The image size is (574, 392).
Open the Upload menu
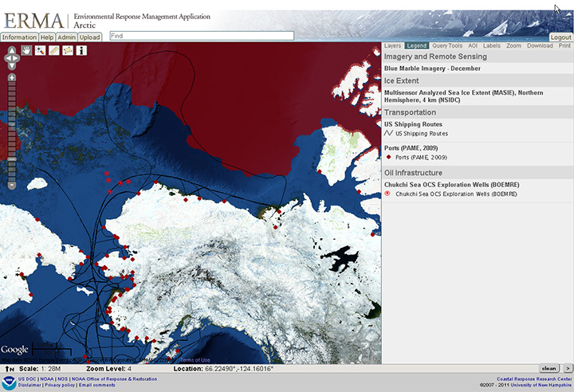pos(89,37)
